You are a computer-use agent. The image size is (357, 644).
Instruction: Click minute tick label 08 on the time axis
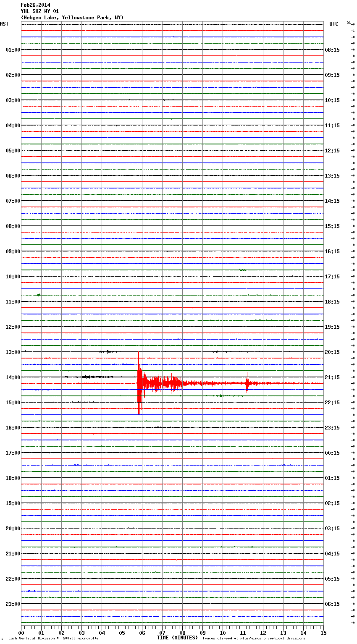(x=182, y=633)
